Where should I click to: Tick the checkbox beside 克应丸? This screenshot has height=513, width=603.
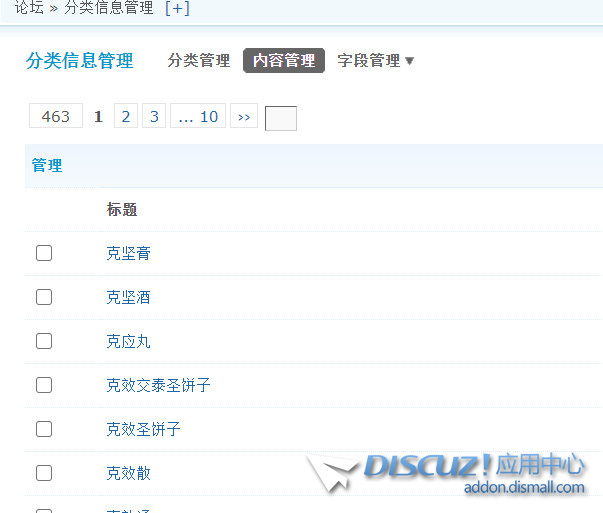[44, 341]
